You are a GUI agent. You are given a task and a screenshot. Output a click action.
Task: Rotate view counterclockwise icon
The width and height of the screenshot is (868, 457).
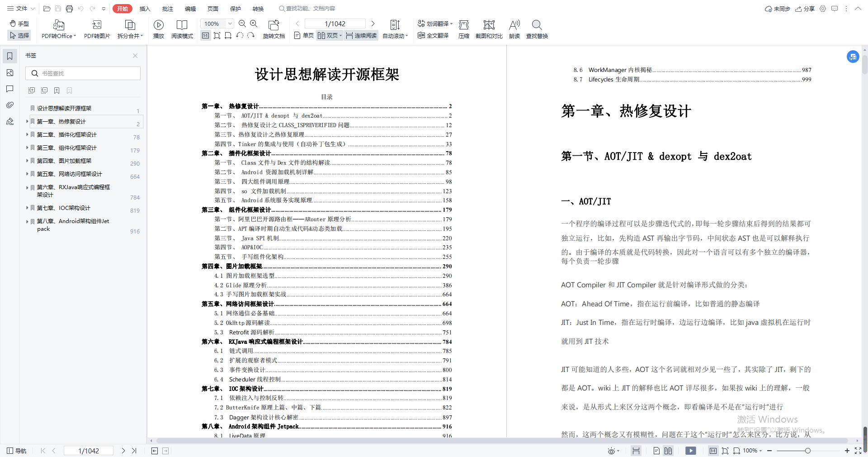240,35
